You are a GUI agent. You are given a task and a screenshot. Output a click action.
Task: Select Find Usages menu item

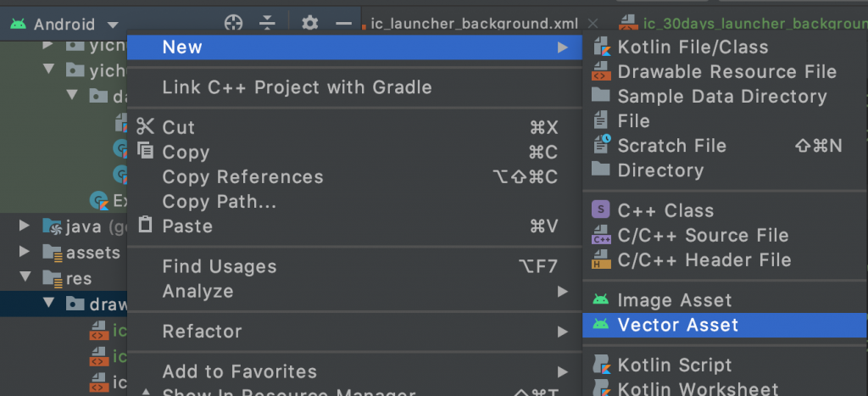click(x=220, y=266)
